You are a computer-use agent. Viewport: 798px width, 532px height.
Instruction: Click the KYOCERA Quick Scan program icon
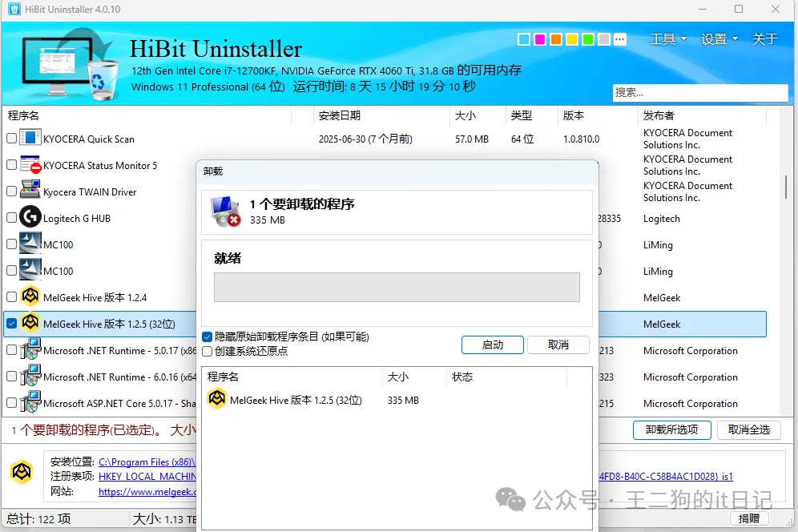tap(30, 138)
